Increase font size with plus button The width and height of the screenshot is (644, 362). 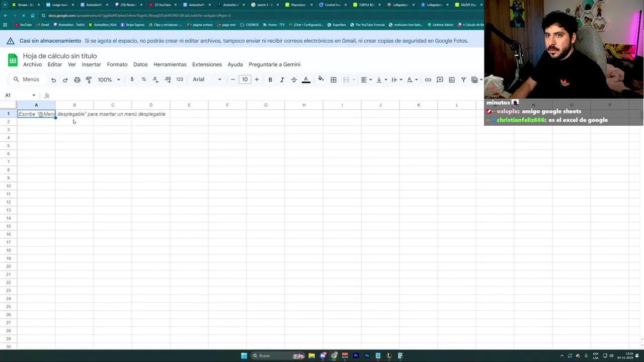[x=257, y=79]
